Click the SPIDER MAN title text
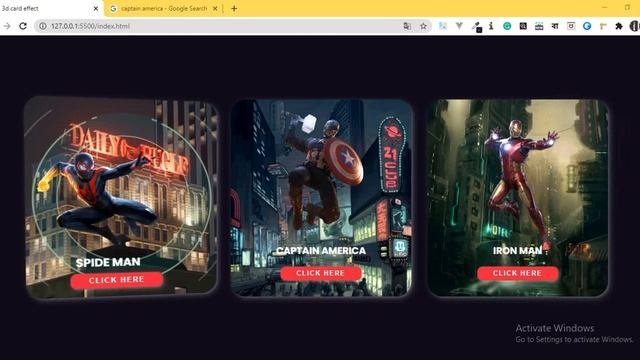Image resolution: width=640 pixels, height=360 pixels. click(108, 262)
